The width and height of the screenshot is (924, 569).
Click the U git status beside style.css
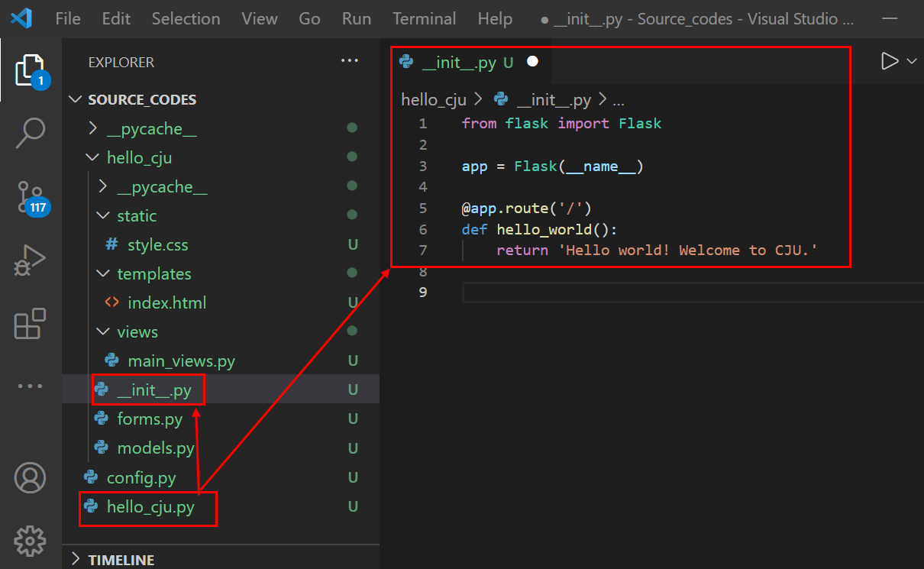point(353,245)
